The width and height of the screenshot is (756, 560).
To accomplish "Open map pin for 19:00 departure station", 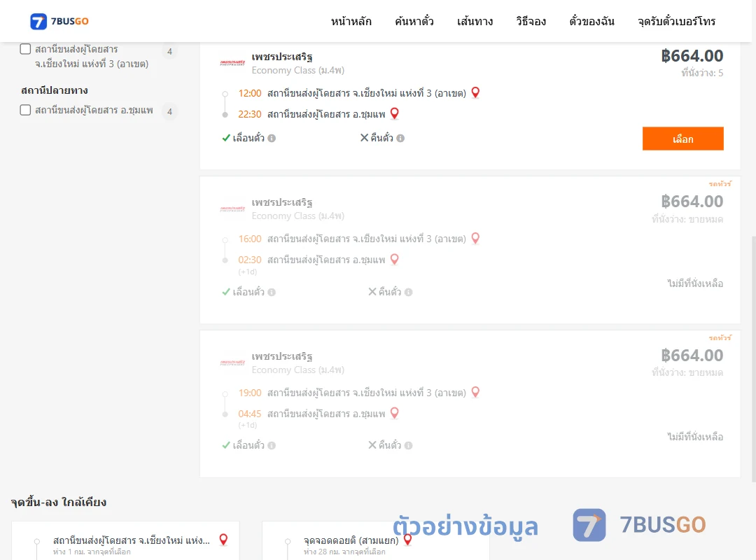I will pyautogui.click(x=475, y=392).
